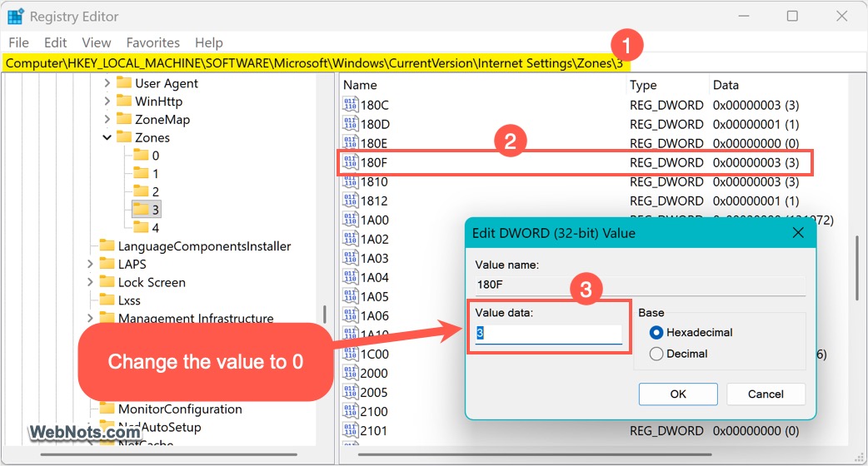
Task: Open the Edit menu
Action: [55, 42]
